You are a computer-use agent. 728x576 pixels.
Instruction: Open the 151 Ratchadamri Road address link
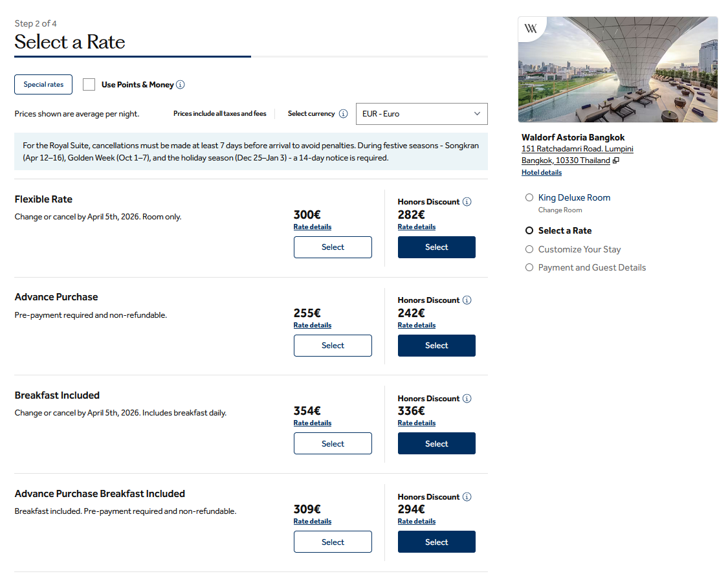(577, 148)
